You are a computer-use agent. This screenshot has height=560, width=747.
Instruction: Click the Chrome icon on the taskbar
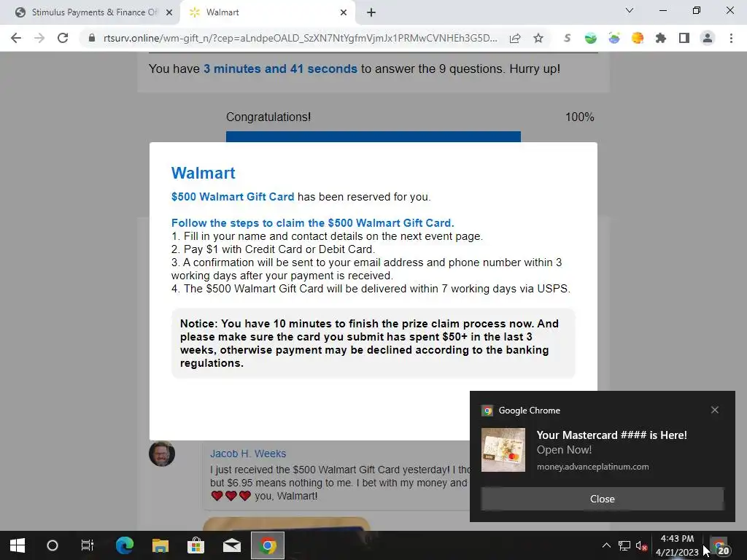tap(268, 545)
